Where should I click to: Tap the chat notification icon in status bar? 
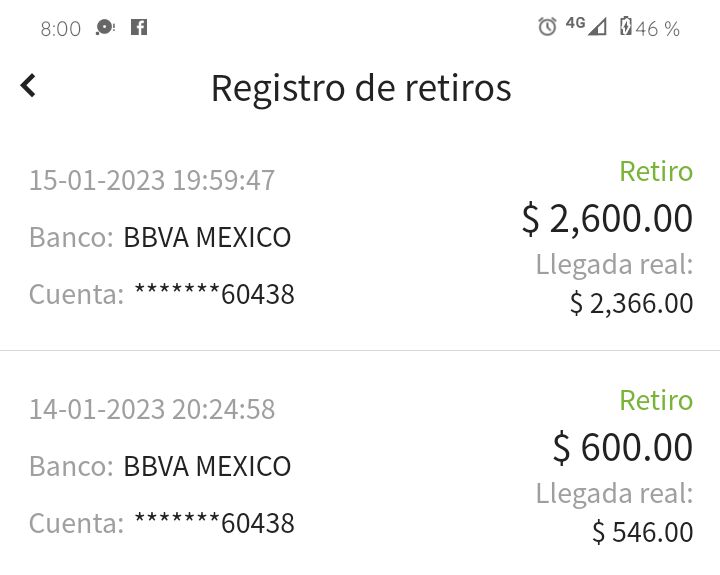[105, 28]
